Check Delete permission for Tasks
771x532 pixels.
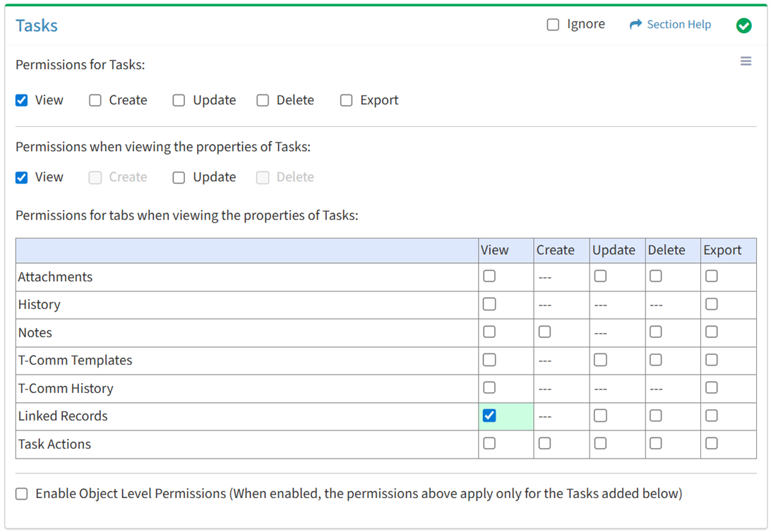tap(263, 100)
